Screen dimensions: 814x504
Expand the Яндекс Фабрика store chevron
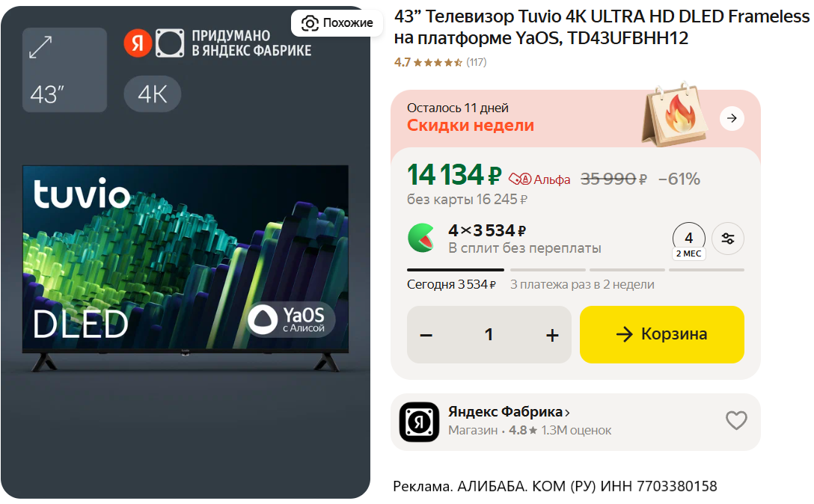(567, 413)
